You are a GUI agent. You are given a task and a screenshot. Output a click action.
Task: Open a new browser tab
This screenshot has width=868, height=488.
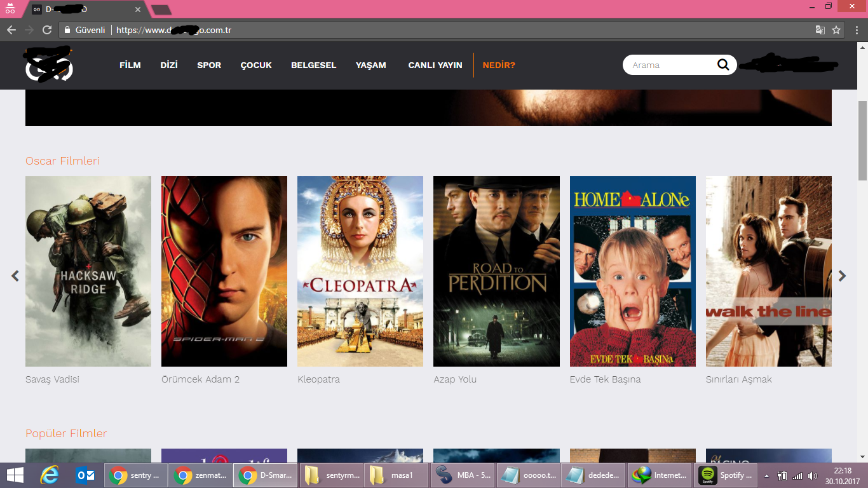[161, 10]
